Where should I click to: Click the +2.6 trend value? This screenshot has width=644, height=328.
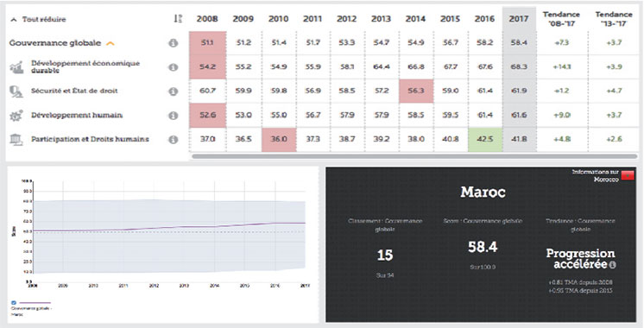(614, 140)
